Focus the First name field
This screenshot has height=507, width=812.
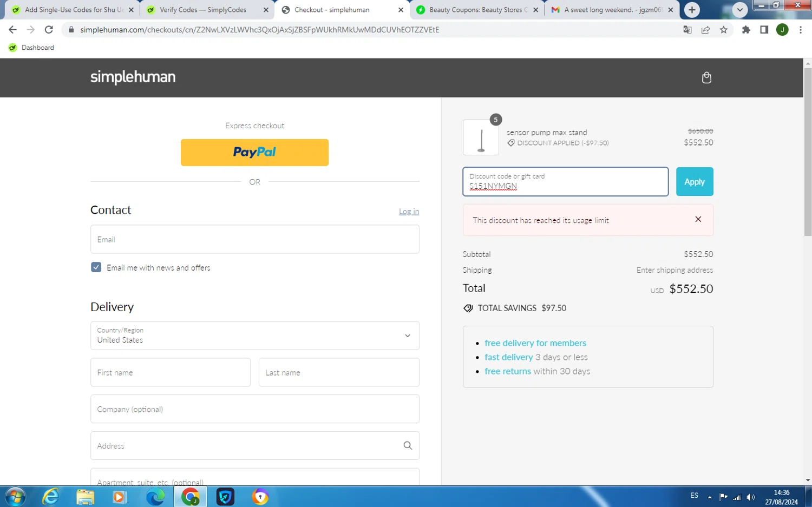[x=171, y=372]
